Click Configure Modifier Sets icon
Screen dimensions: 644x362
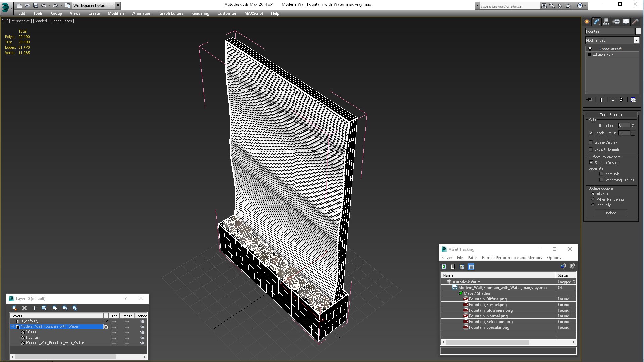pos(633,100)
